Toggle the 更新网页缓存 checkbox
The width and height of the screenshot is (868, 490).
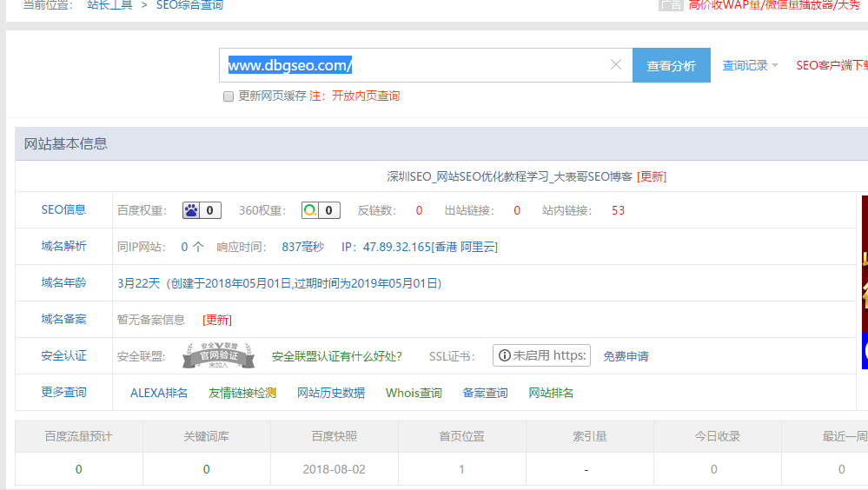click(228, 97)
